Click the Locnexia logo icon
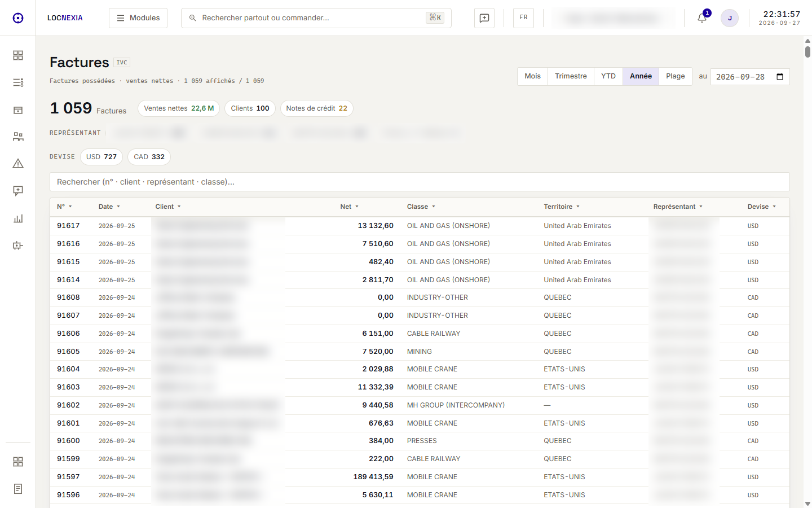Image resolution: width=812 pixels, height=508 pixels. (x=18, y=18)
